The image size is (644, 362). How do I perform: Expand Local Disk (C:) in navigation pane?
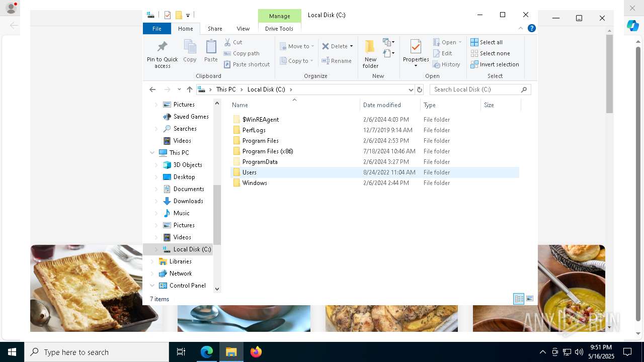point(156,249)
